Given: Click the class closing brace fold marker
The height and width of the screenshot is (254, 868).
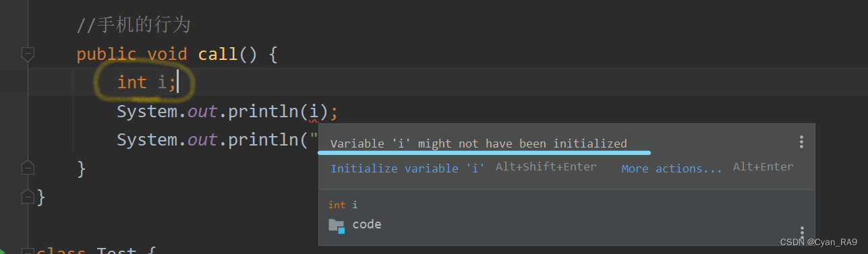Looking at the screenshot, I should (28, 197).
